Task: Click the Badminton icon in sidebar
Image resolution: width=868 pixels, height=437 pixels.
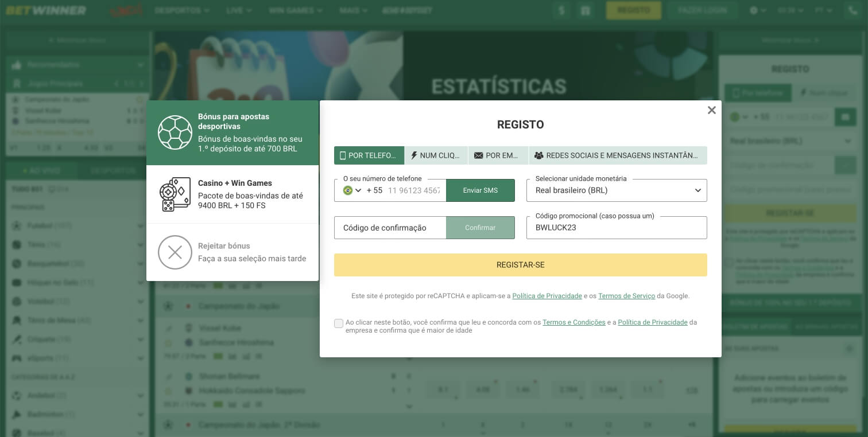Action: [17, 415]
